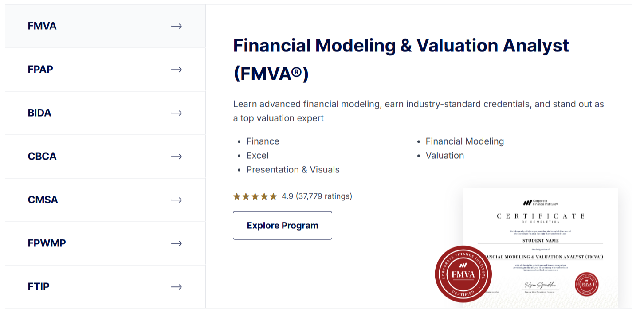Open the BIDA program tab

click(39, 113)
